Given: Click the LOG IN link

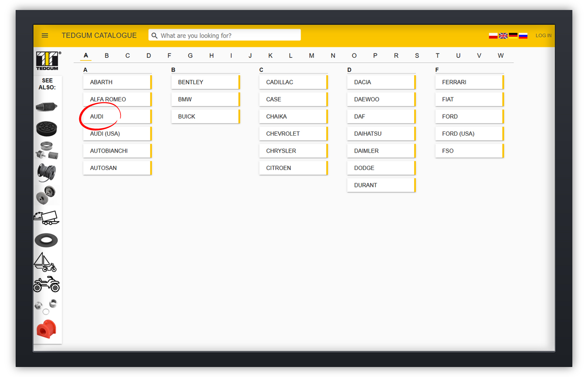Looking at the screenshot, I should point(543,36).
